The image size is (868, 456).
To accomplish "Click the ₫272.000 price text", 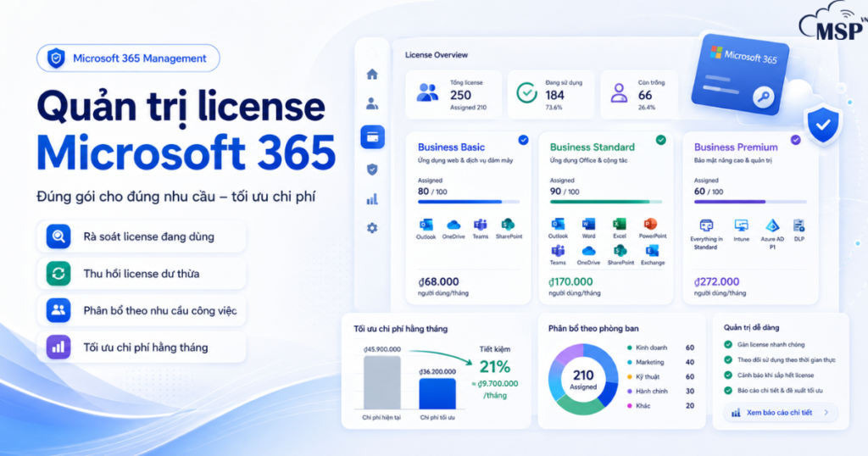I will pyautogui.click(x=717, y=281).
